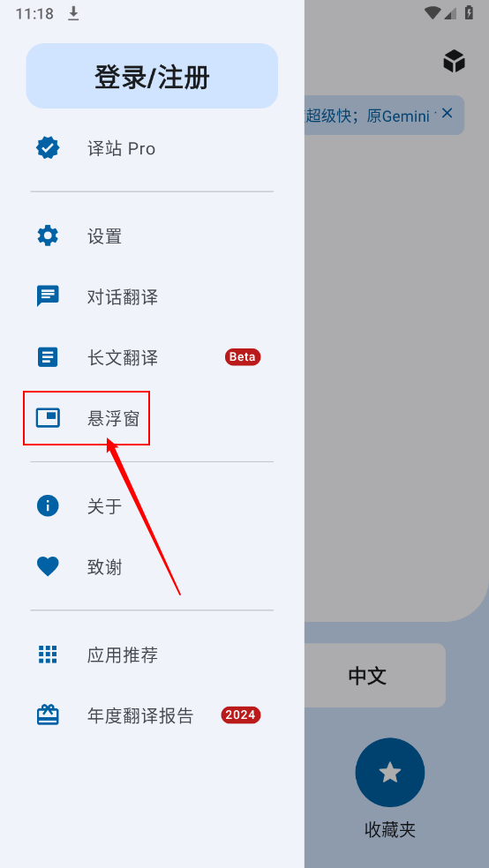Dismiss the Gemini notice banner
This screenshot has width=489, height=868.
click(448, 114)
